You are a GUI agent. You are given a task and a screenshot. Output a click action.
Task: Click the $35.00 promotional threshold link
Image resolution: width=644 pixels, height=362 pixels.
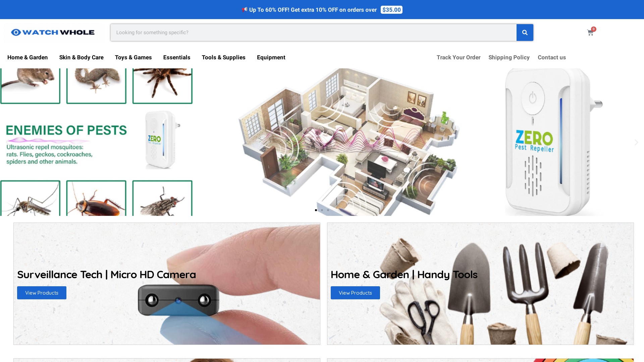(391, 10)
